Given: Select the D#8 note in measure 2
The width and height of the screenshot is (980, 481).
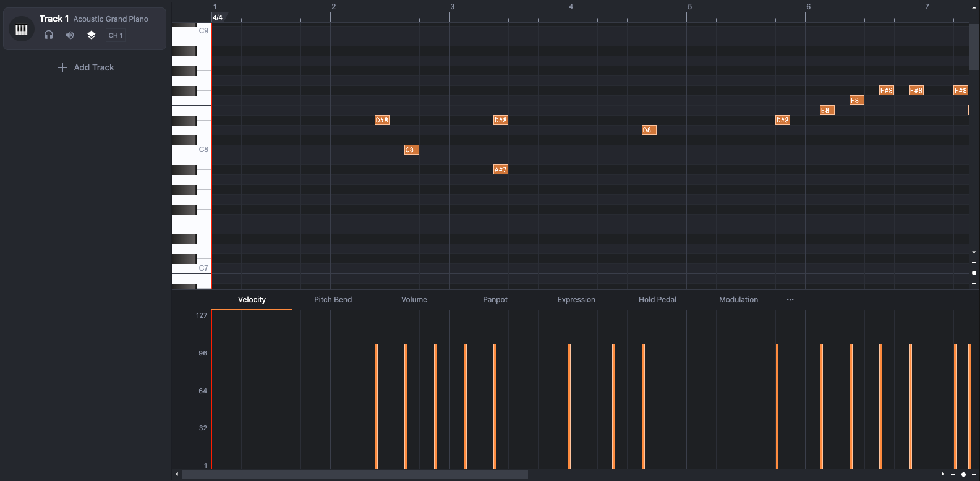Looking at the screenshot, I should point(382,120).
